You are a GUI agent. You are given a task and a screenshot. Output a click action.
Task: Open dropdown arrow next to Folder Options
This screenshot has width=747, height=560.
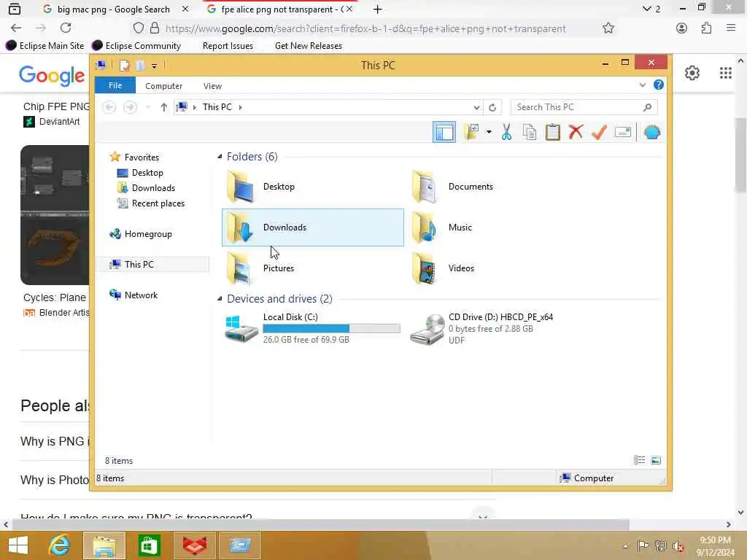point(489,132)
